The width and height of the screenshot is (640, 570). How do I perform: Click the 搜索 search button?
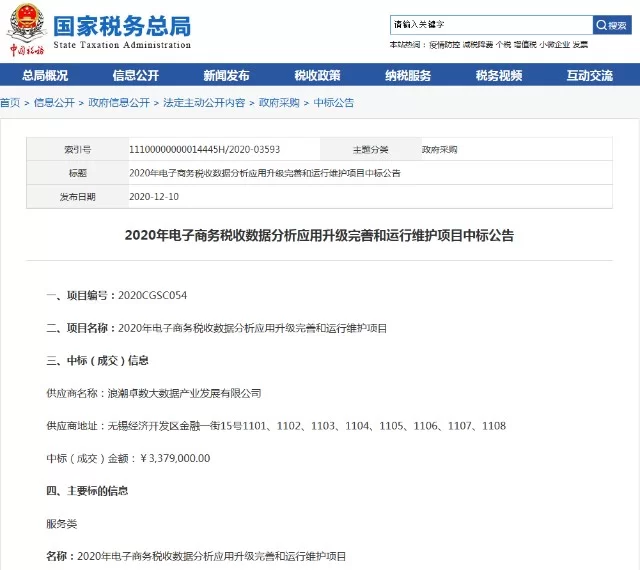[612, 25]
